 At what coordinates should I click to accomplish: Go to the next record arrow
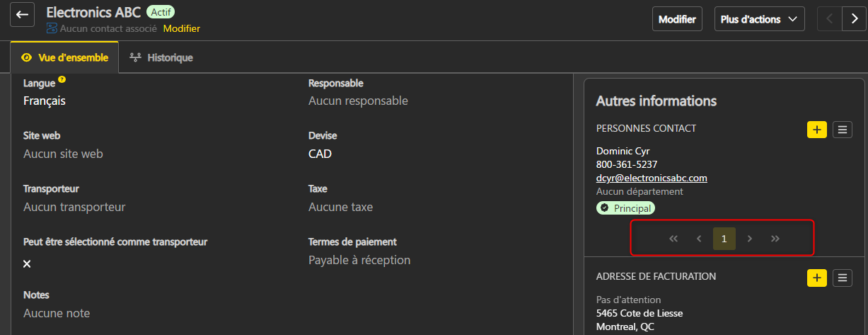(x=855, y=19)
